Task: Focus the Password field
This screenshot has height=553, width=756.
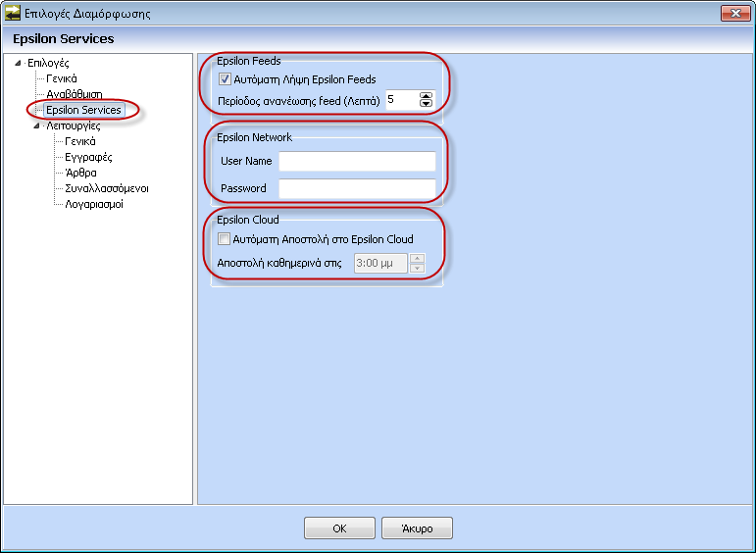Action: (x=357, y=188)
